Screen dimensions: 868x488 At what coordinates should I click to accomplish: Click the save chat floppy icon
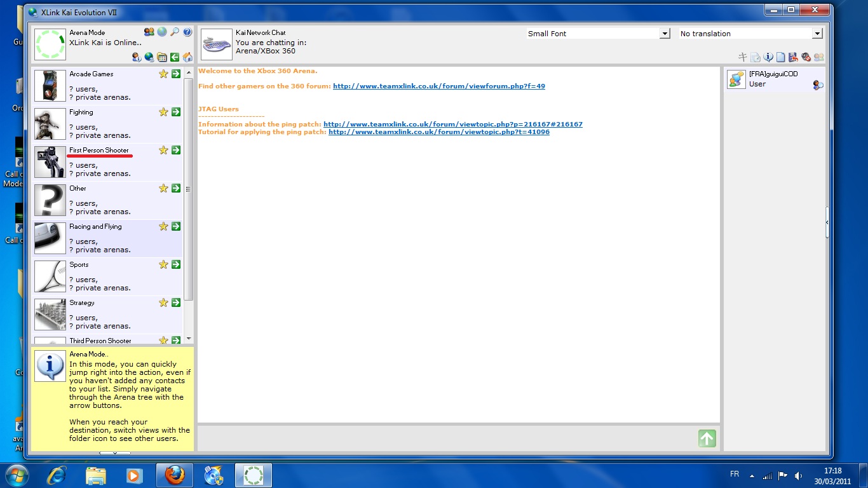point(794,57)
